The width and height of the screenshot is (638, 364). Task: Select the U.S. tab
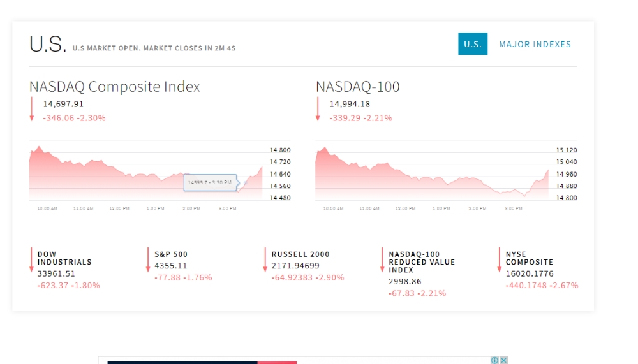pos(472,44)
